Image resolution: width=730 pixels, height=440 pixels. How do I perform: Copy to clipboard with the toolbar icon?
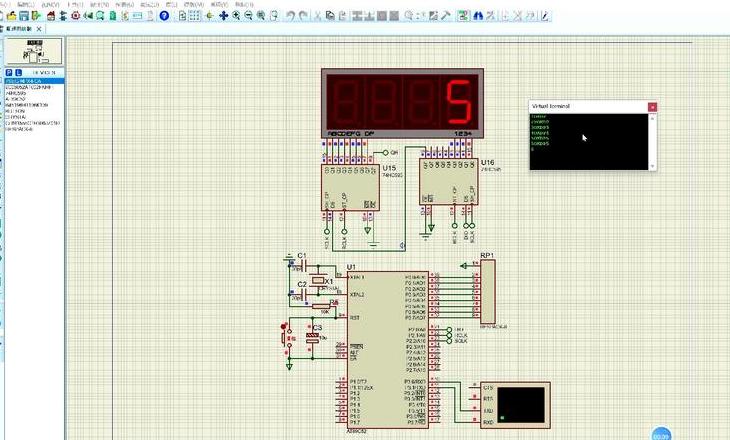(330, 16)
